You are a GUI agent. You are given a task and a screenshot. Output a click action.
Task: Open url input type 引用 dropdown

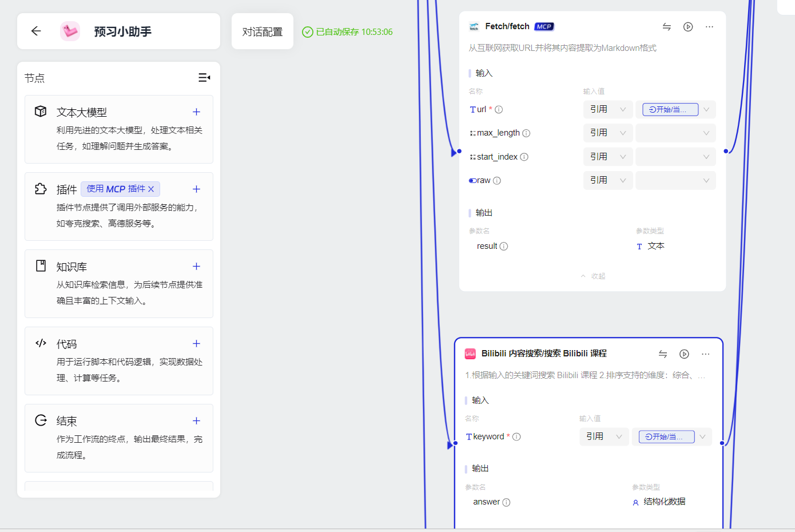point(608,109)
